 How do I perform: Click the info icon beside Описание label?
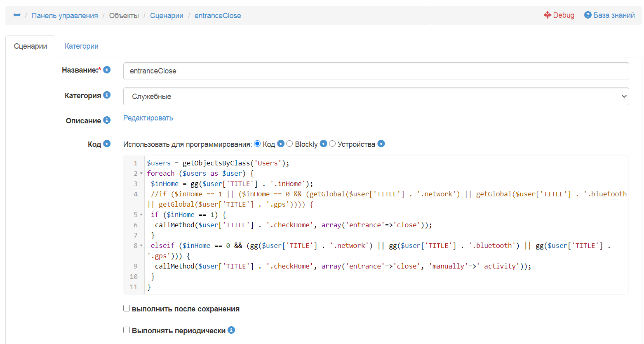pos(107,120)
